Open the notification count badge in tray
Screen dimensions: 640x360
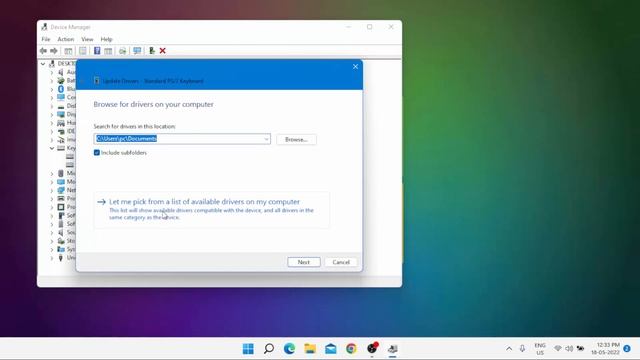627,349
